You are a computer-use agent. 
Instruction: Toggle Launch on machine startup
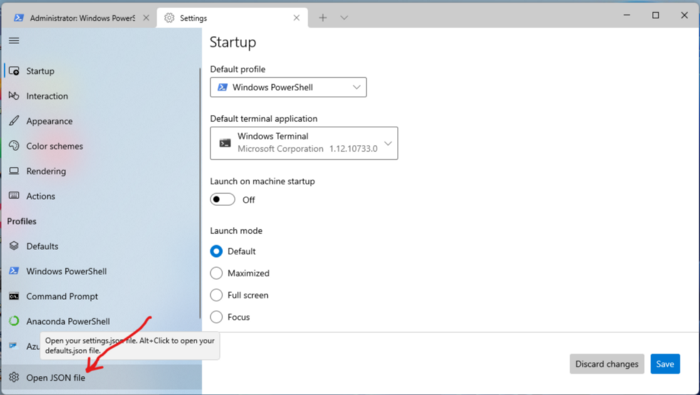222,200
